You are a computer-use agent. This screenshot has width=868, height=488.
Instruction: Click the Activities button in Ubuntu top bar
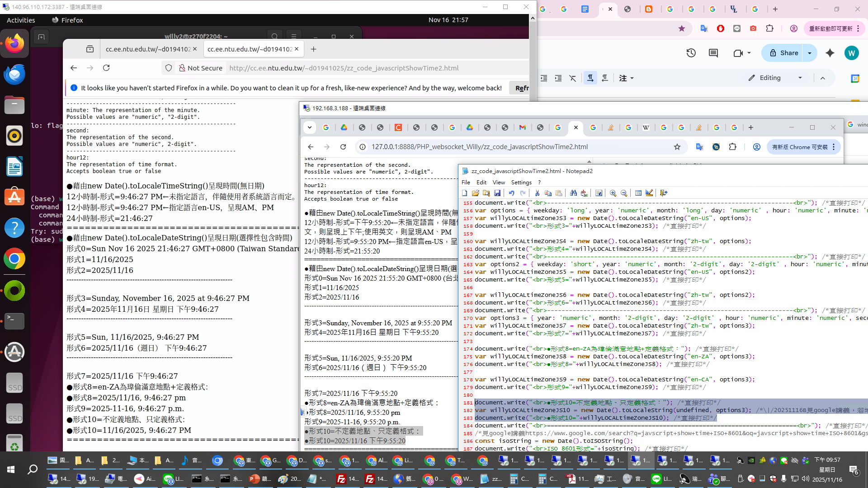(21, 20)
